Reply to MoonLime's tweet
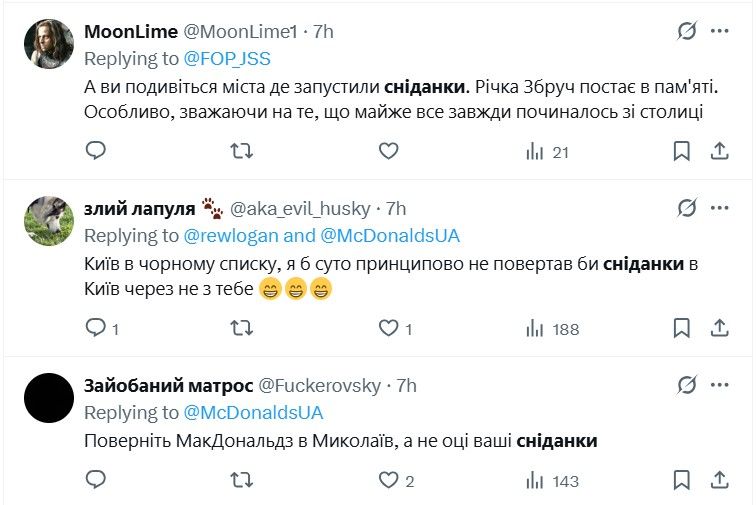 [x=96, y=151]
